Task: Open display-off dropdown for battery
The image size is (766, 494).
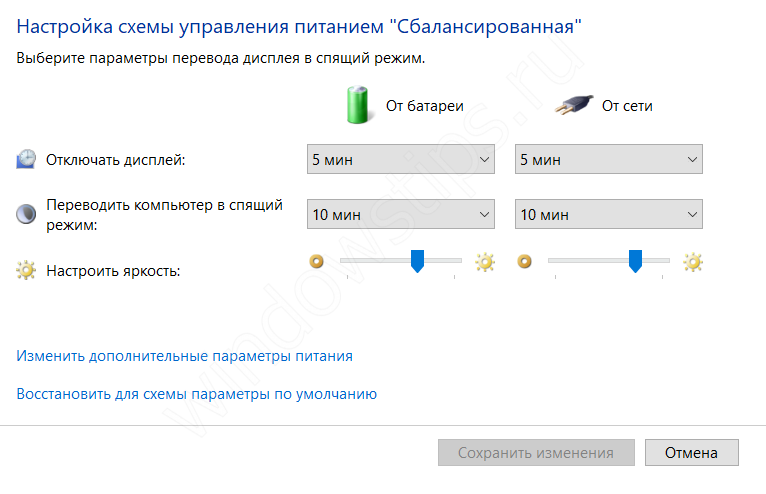Action: (401, 159)
